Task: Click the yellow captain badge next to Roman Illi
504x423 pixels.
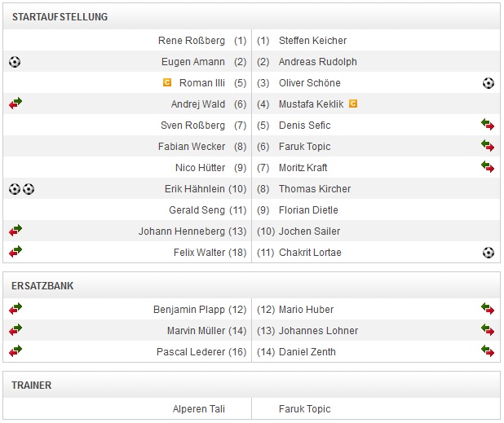Action: 167,83
